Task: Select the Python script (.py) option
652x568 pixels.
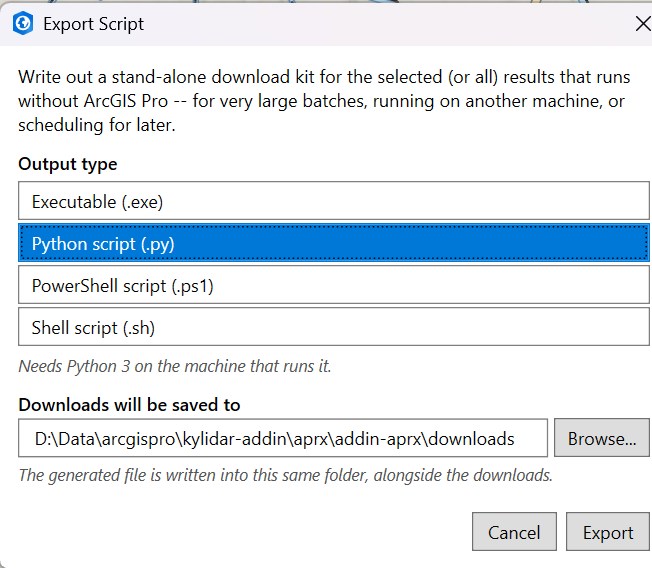Action: [x=333, y=243]
